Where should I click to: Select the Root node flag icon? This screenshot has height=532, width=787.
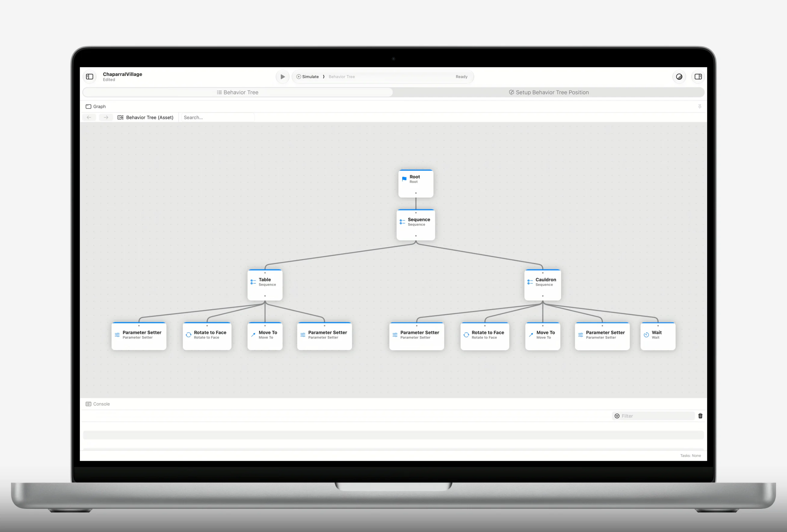[x=404, y=179]
